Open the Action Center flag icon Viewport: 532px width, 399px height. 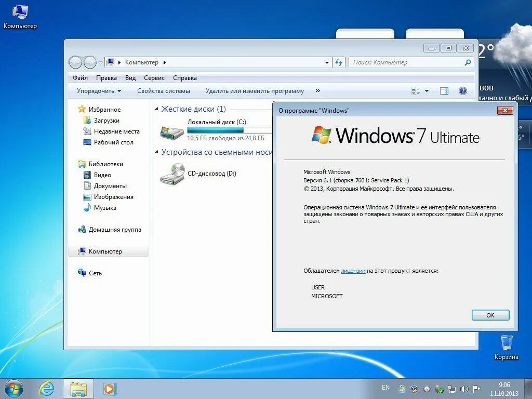pos(476,389)
